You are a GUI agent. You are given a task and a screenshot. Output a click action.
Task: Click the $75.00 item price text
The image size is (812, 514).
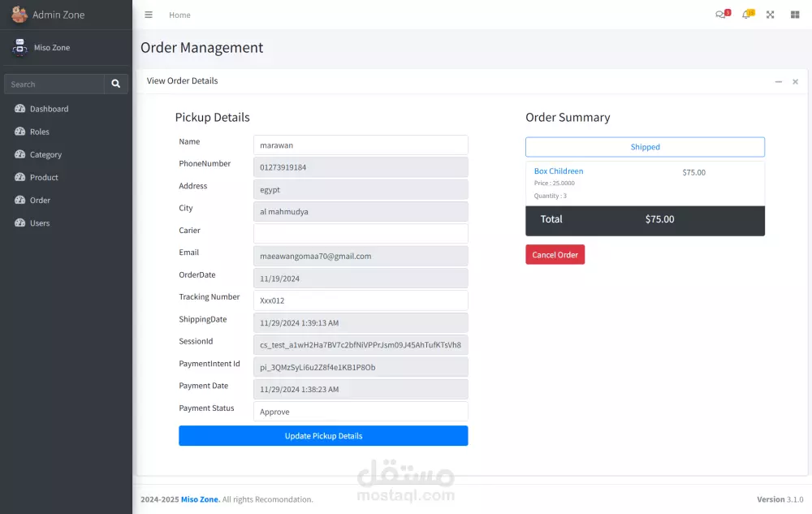click(694, 172)
